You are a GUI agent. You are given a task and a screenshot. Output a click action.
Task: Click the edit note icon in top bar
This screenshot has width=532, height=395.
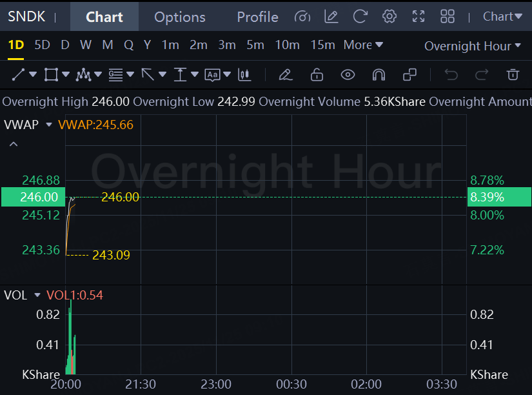click(x=331, y=17)
